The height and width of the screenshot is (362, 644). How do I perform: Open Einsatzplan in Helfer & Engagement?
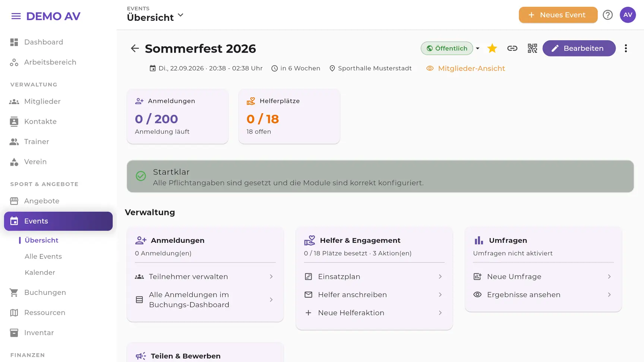(x=374, y=277)
